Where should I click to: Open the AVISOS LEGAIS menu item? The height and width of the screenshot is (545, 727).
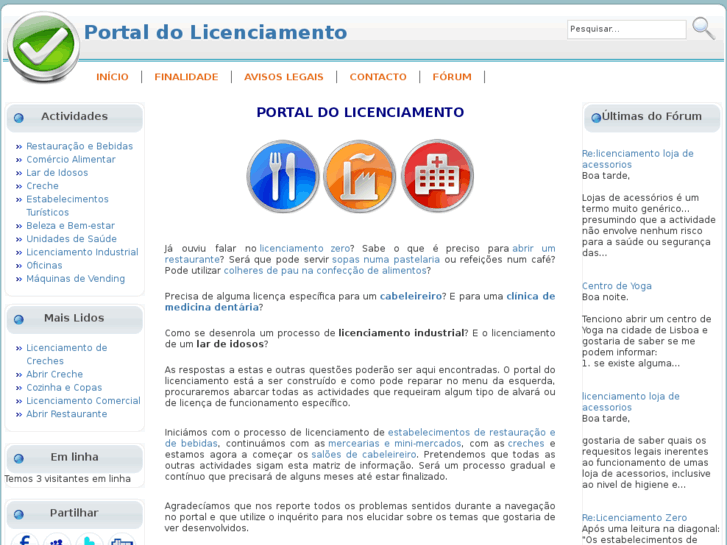point(284,77)
